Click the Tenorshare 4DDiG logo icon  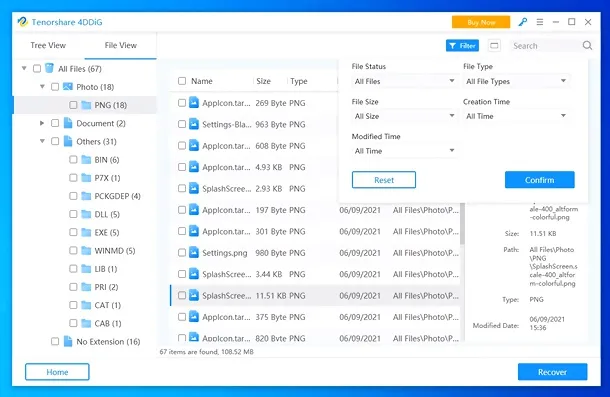pyautogui.click(x=23, y=22)
